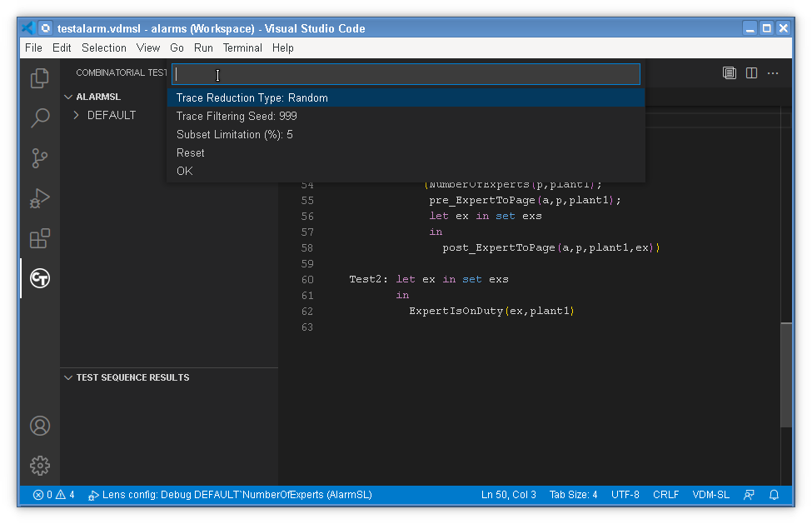Open the Selection menu

tap(104, 48)
